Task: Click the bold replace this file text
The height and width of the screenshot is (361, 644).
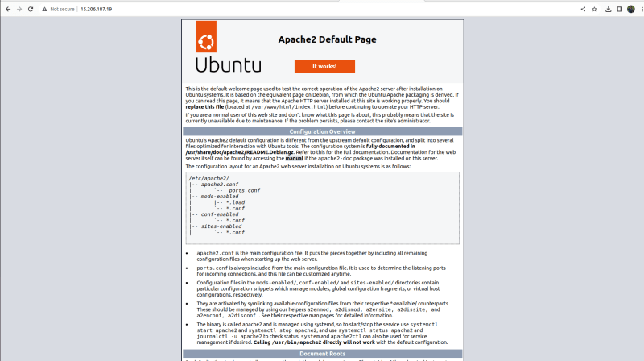Action: pos(204,107)
